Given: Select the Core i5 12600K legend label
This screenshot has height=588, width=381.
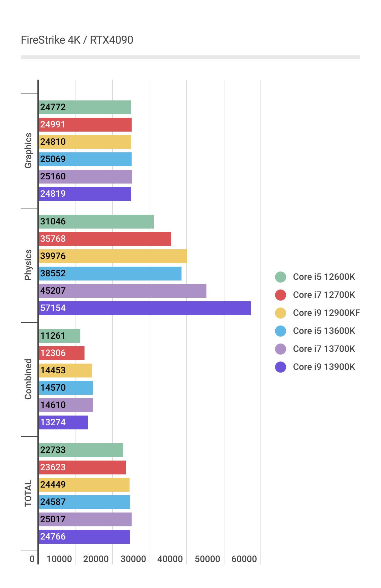Looking at the screenshot, I should tap(324, 277).
